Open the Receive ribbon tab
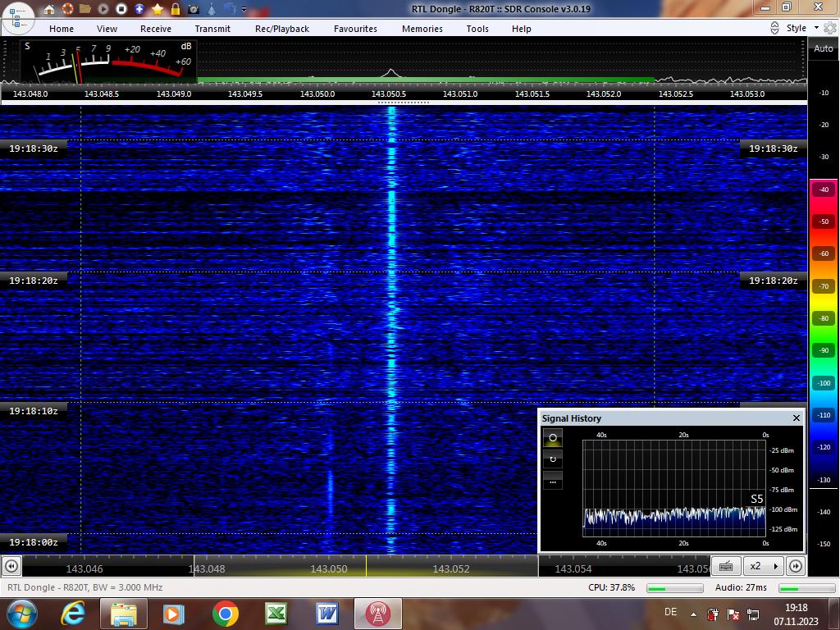This screenshot has width=840, height=630. (156, 29)
